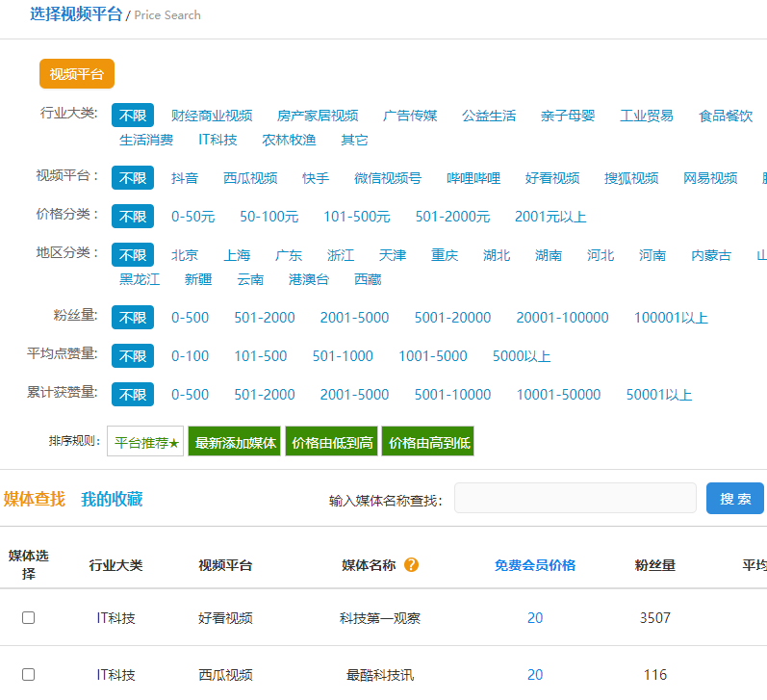Viewport: 767px width, 700px height.
Task: Select IT科技 industry filter
Action: [x=217, y=140]
